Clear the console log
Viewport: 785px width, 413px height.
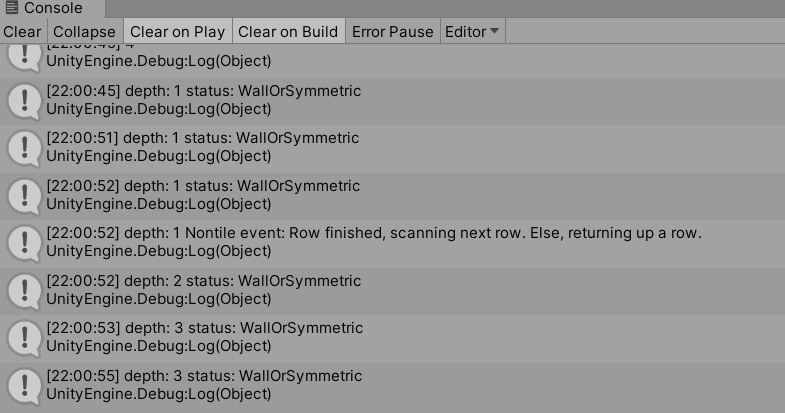point(23,32)
